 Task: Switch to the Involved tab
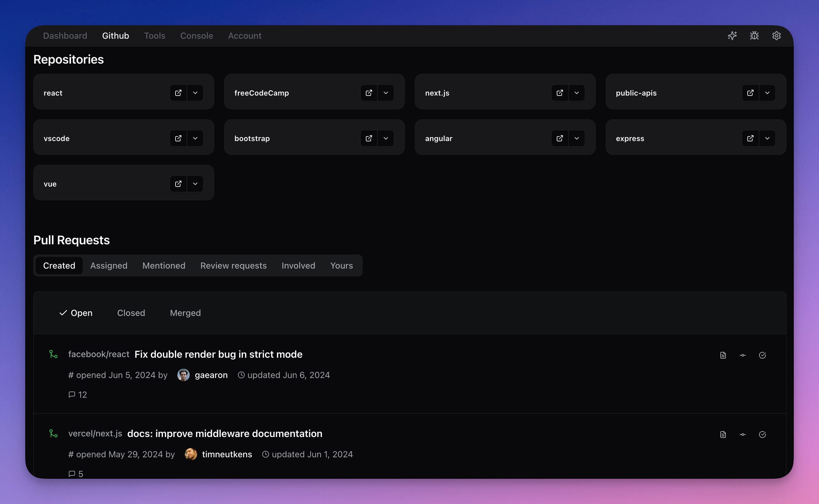(x=299, y=266)
